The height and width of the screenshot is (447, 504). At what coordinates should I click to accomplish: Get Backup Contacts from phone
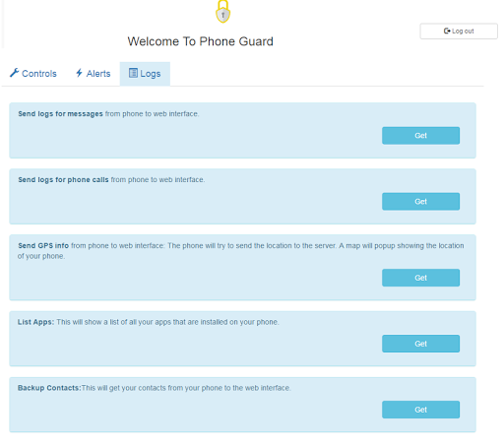click(x=420, y=410)
